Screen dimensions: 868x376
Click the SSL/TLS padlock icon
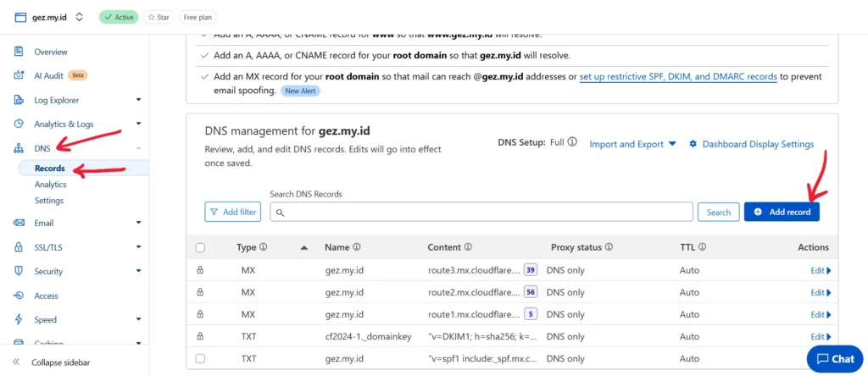(x=19, y=247)
